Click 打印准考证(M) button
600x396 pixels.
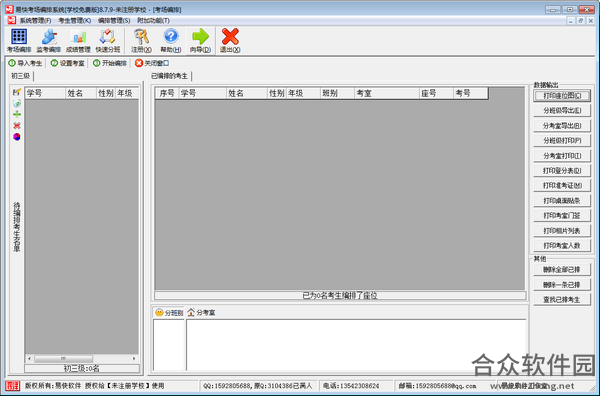562,186
